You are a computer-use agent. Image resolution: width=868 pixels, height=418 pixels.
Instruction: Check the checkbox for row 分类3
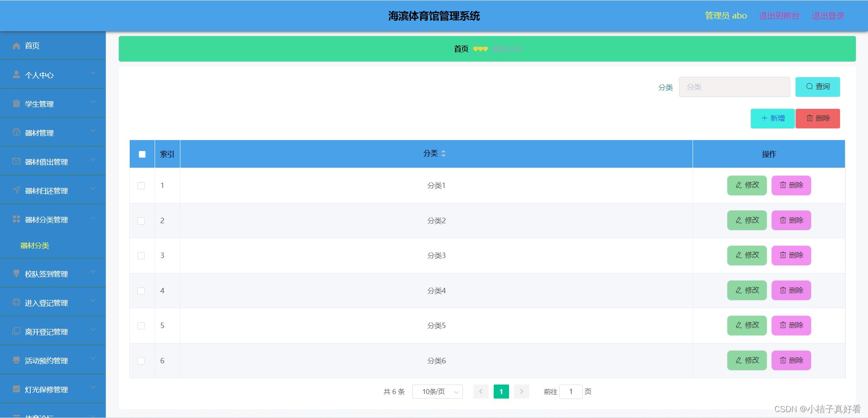click(141, 256)
